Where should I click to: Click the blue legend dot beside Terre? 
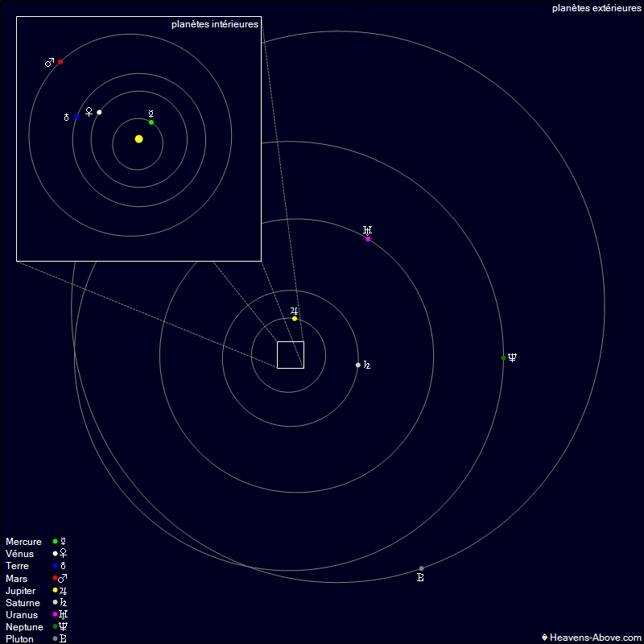point(55,566)
